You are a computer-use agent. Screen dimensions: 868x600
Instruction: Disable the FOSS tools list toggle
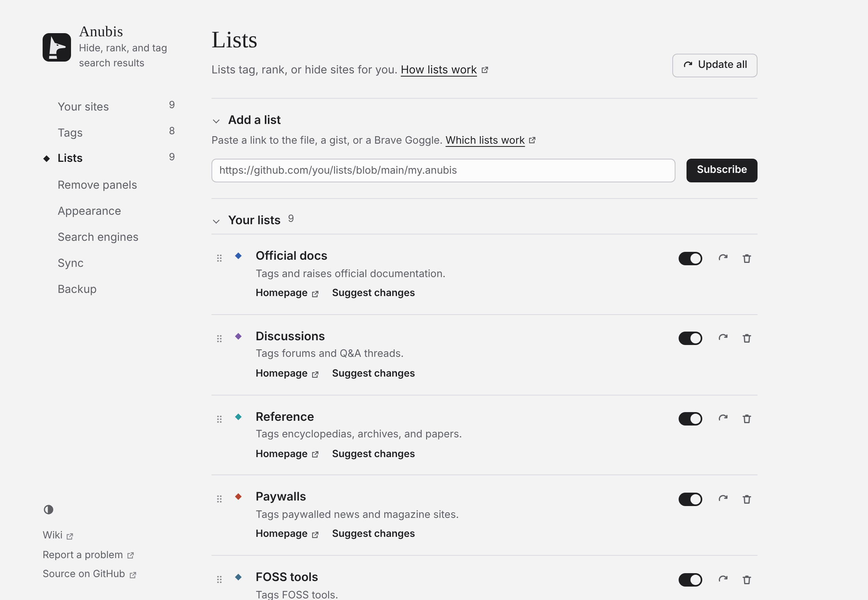click(690, 580)
